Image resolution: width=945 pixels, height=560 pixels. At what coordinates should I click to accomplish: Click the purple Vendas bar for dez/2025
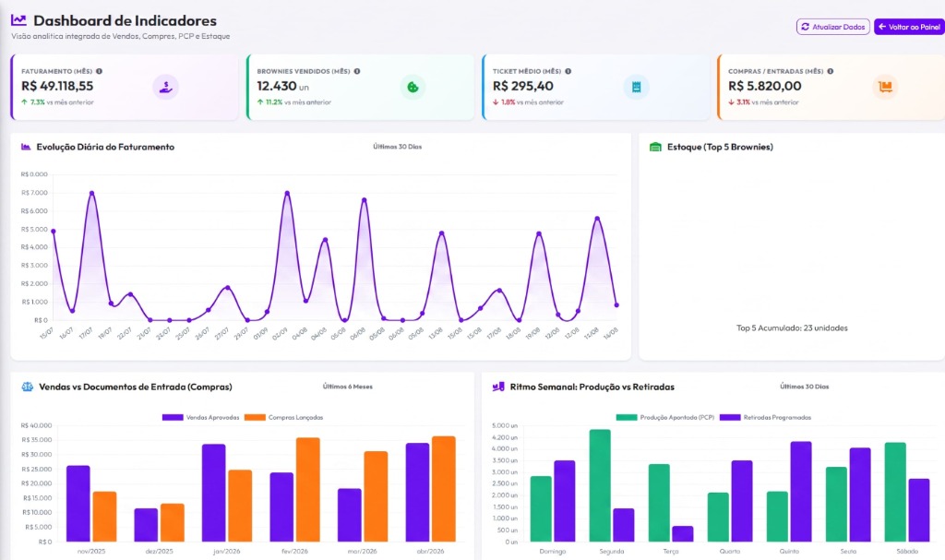click(146, 525)
